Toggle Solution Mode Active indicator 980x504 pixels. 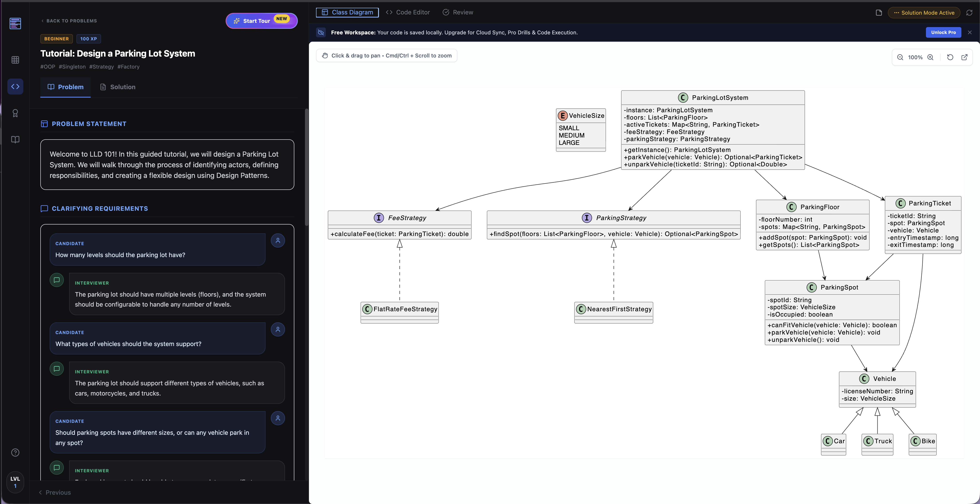[924, 13]
